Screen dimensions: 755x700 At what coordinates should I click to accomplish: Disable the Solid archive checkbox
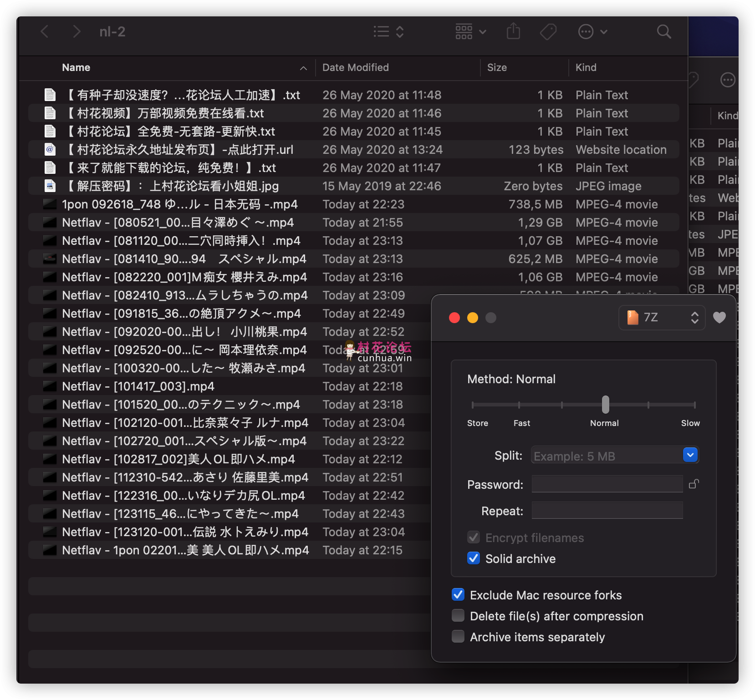pyautogui.click(x=474, y=558)
